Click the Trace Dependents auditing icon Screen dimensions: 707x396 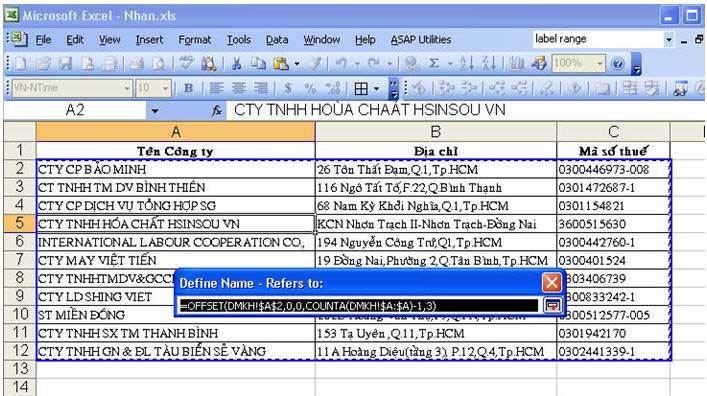[497, 88]
